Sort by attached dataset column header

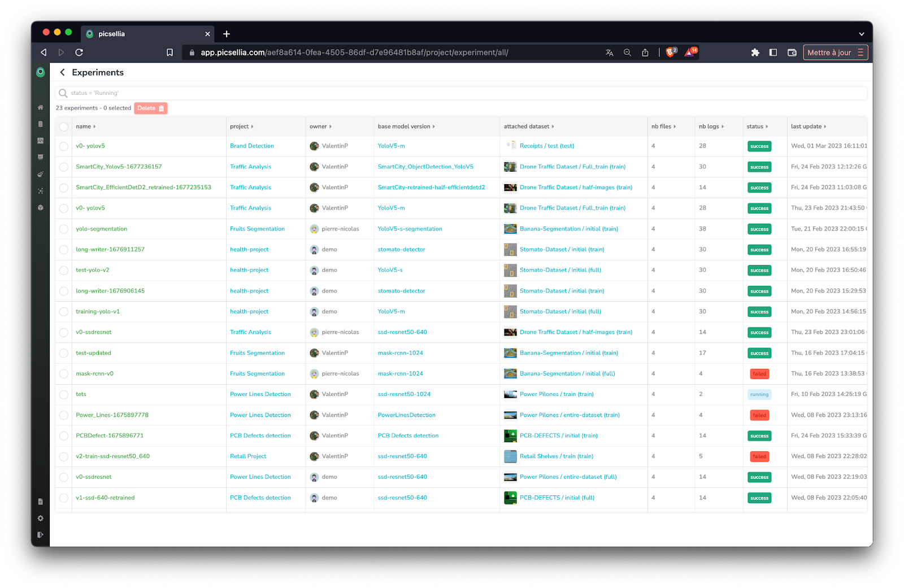point(529,127)
